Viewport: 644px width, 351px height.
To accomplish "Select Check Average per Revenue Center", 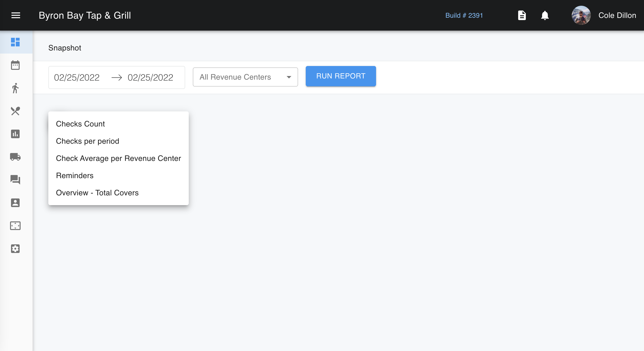I will pos(118,158).
